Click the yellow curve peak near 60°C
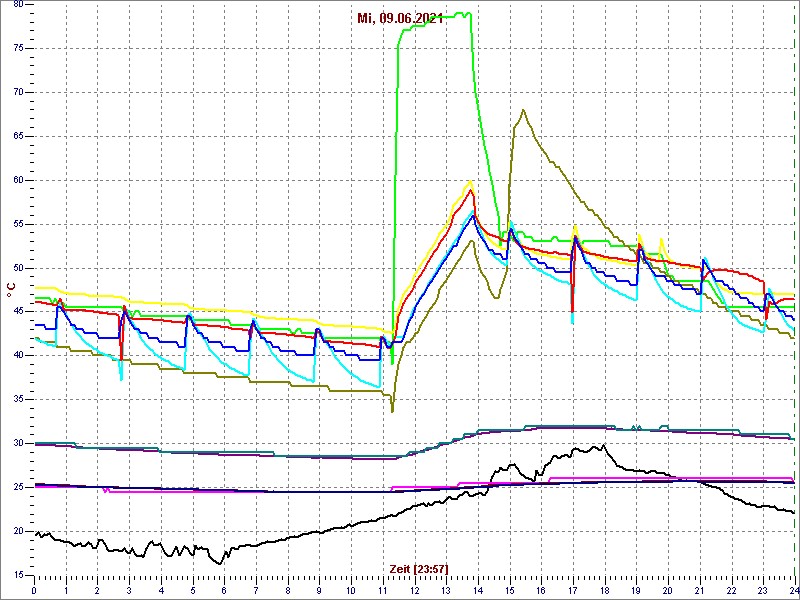The width and height of the screenshot is (800, 600). point(470,181)
